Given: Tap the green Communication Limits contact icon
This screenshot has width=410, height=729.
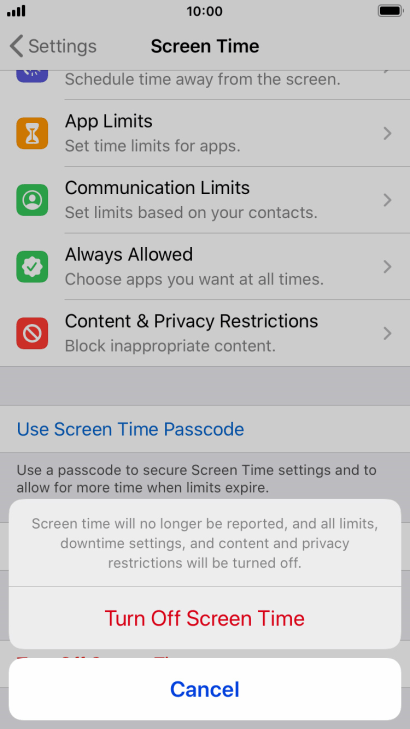Looking at the screenshot, I should pyautogui.click(x=32, y=200).
